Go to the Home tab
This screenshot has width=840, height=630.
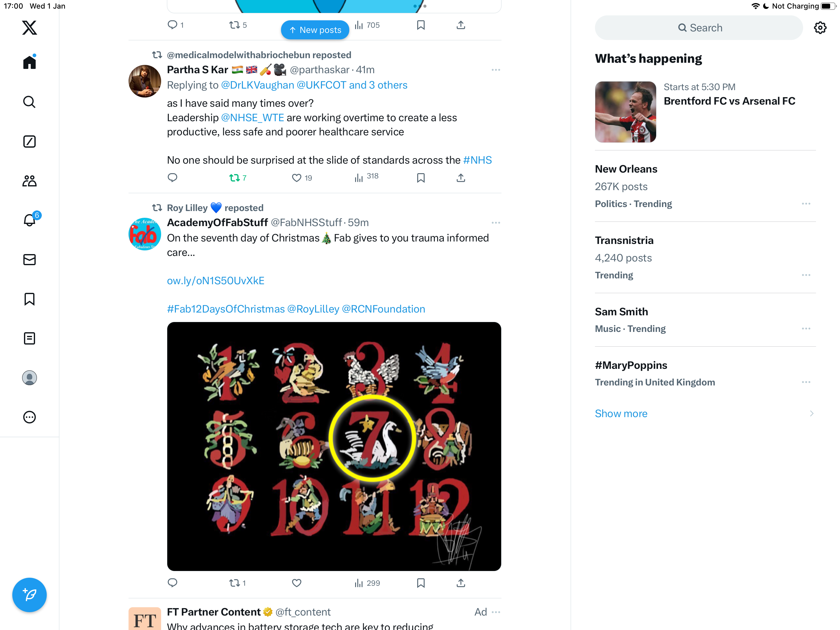pyautogui.click(x=29, y=62)
